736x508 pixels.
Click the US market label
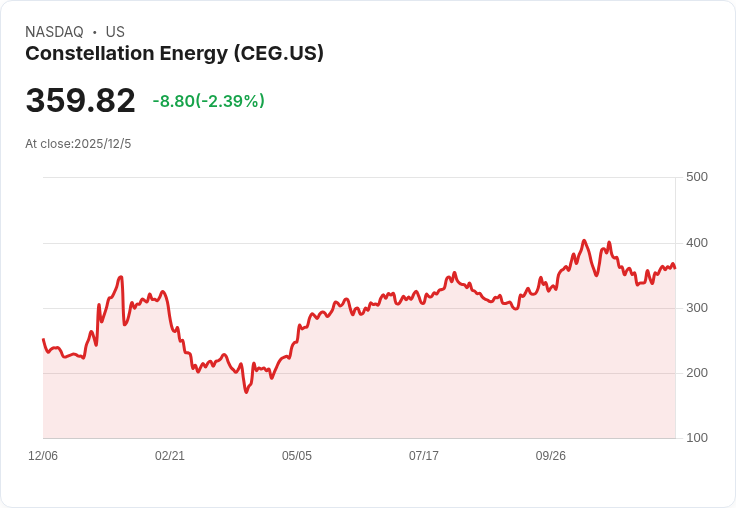coord(115,32)
